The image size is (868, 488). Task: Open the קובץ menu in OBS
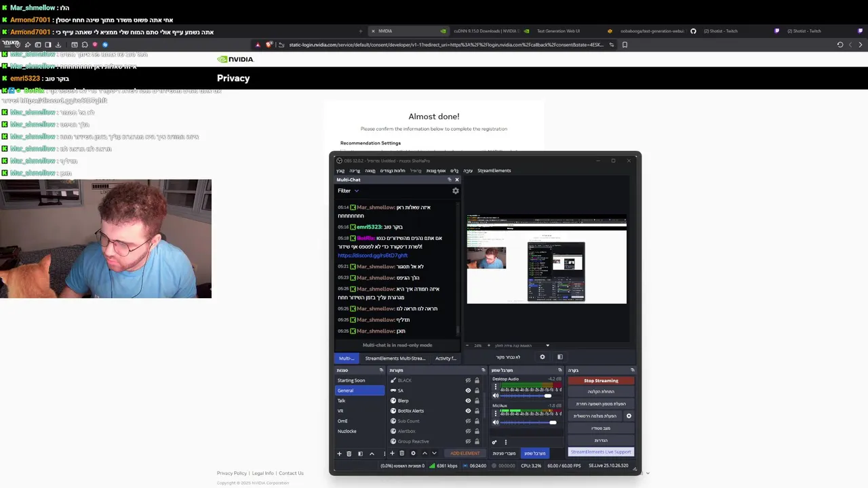tap(340, 171)
